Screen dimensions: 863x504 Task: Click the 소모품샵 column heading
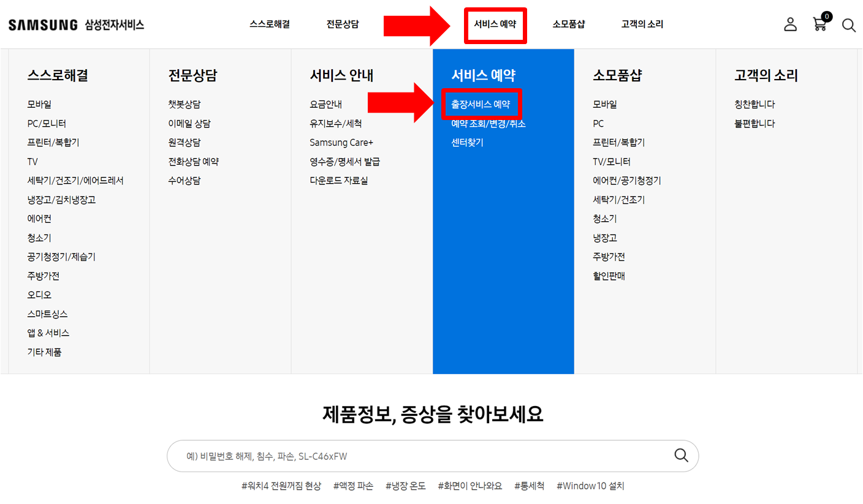pos(617,76)
